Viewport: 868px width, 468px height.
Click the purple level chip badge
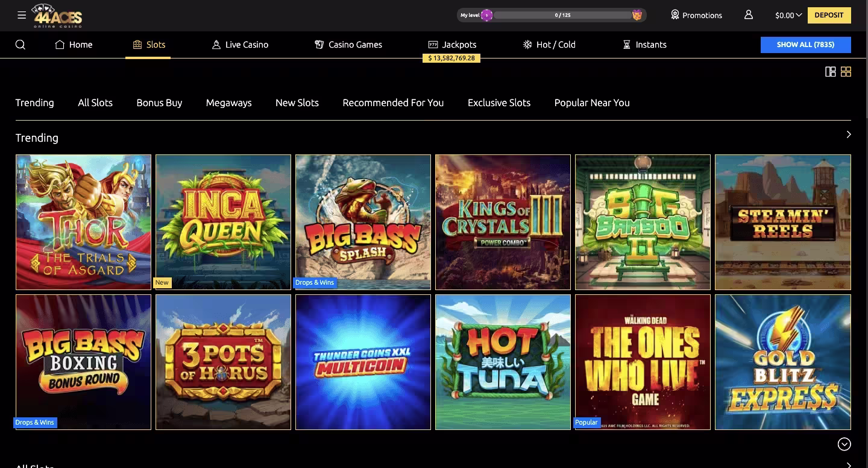486,15
